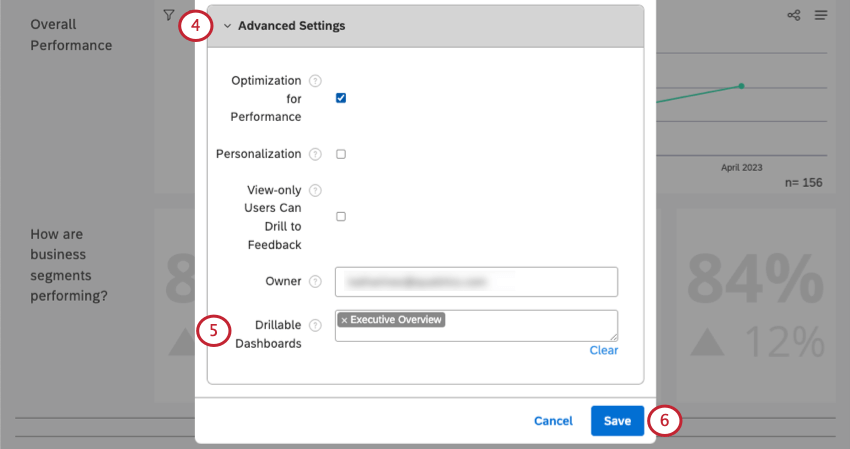Click help icon for View-only Users Can Drill
The width and height of the screenshot is (850, 449).
click(x=315, y=190)
